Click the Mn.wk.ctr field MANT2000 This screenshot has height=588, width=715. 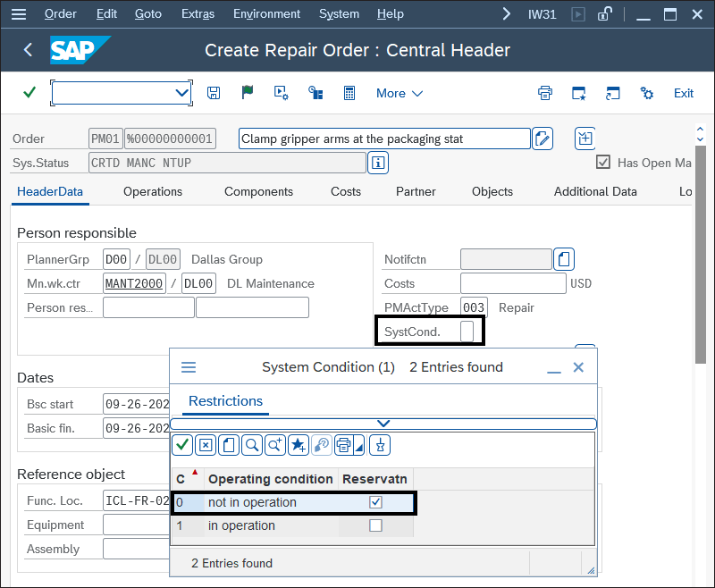134,283
